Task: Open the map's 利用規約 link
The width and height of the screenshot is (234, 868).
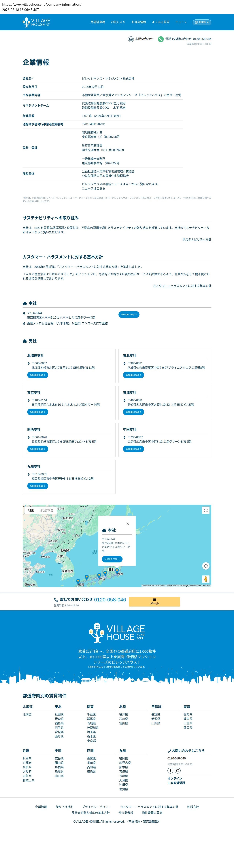Action: (x=206, y=586)
